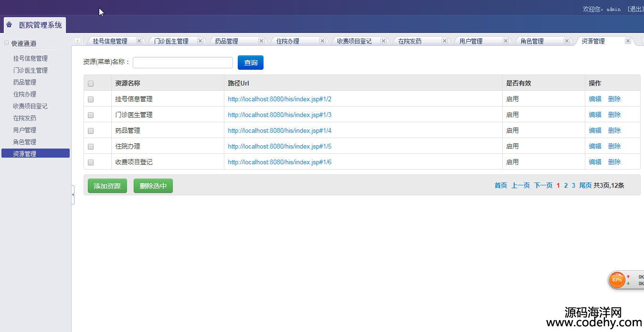
Task: Collapse the sidebar using the splitter handle
Action: coord(73,195)
